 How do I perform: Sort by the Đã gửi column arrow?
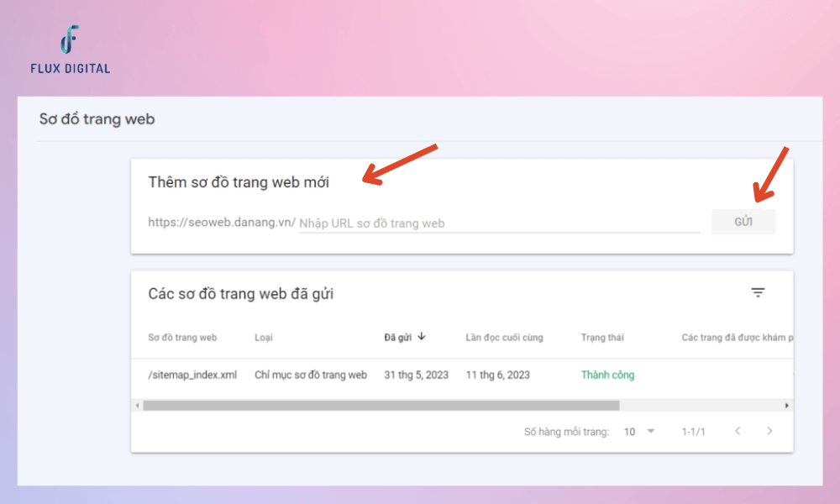(422, 336)
